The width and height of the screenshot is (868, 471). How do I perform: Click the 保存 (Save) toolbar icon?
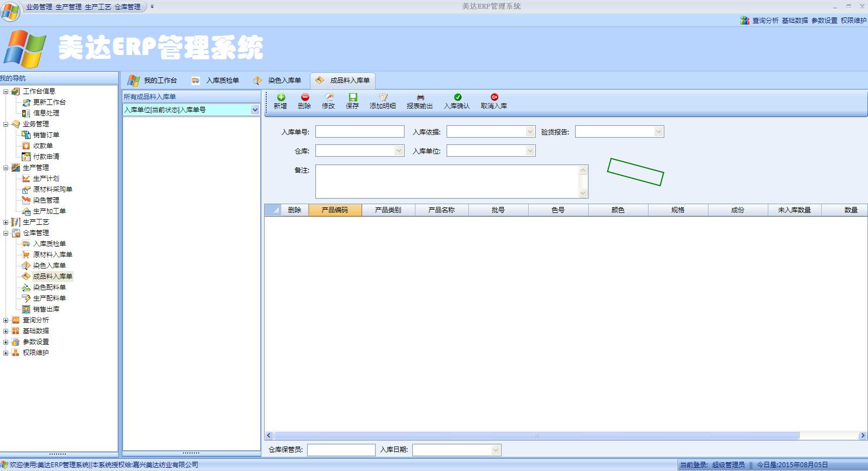point(352,97)
